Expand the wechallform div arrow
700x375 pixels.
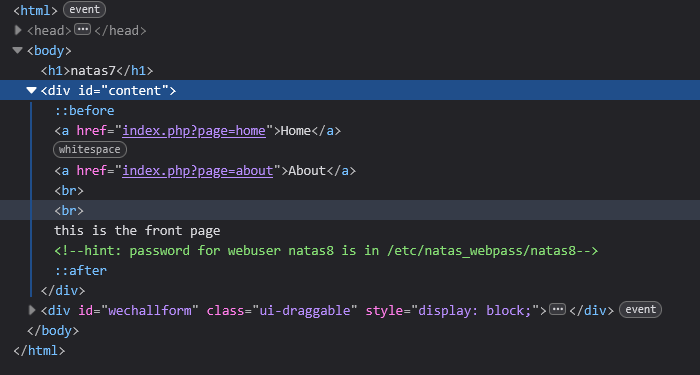click(32, 310)
